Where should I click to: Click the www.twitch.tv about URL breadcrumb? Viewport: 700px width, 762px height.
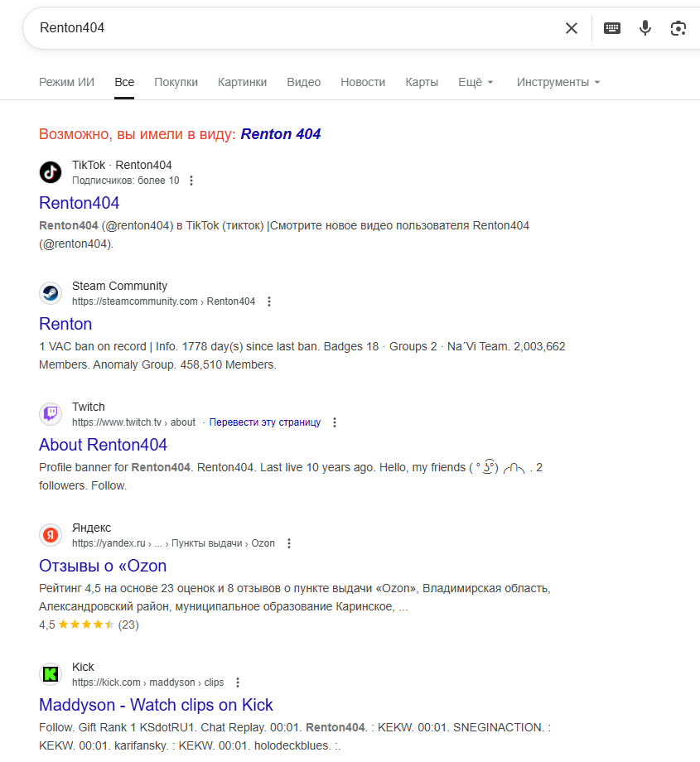[x=133, y=422]
